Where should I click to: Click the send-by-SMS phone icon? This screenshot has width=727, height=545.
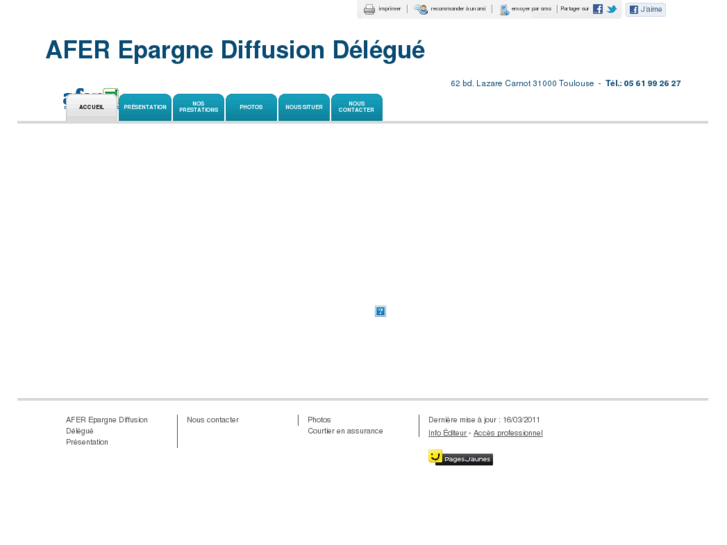tap(504, 9)
